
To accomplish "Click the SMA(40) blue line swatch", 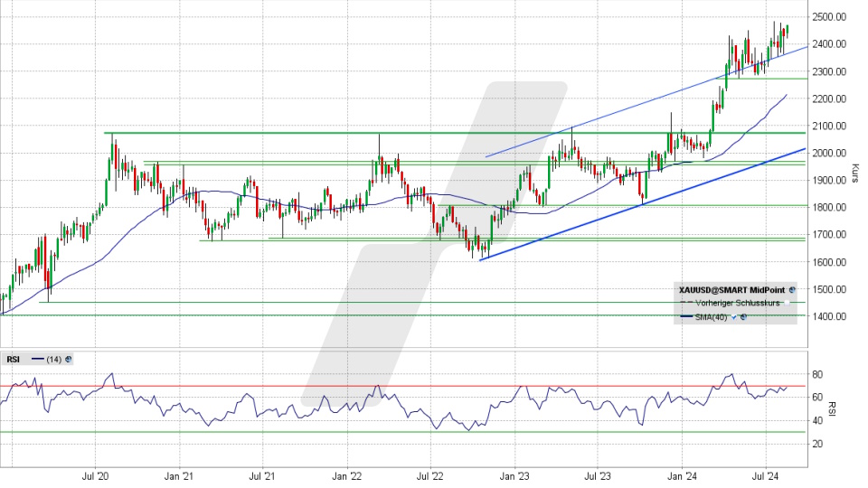I will [x=686, y=317].
